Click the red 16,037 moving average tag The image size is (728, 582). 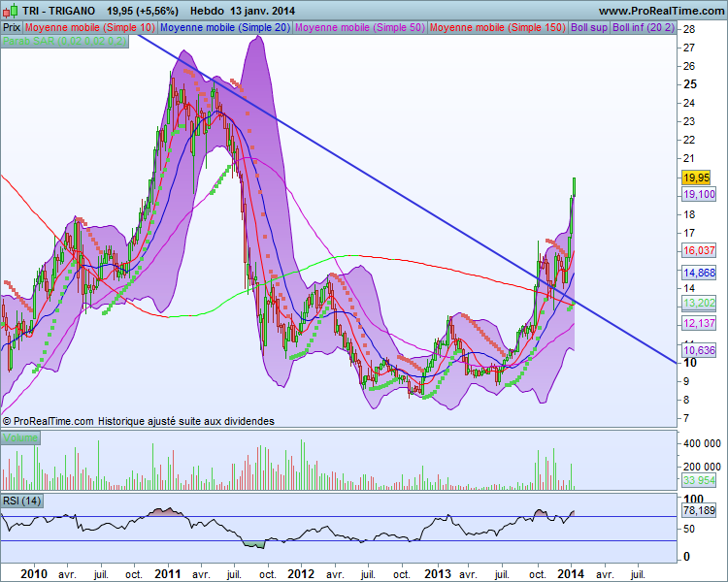coord(699,250)
